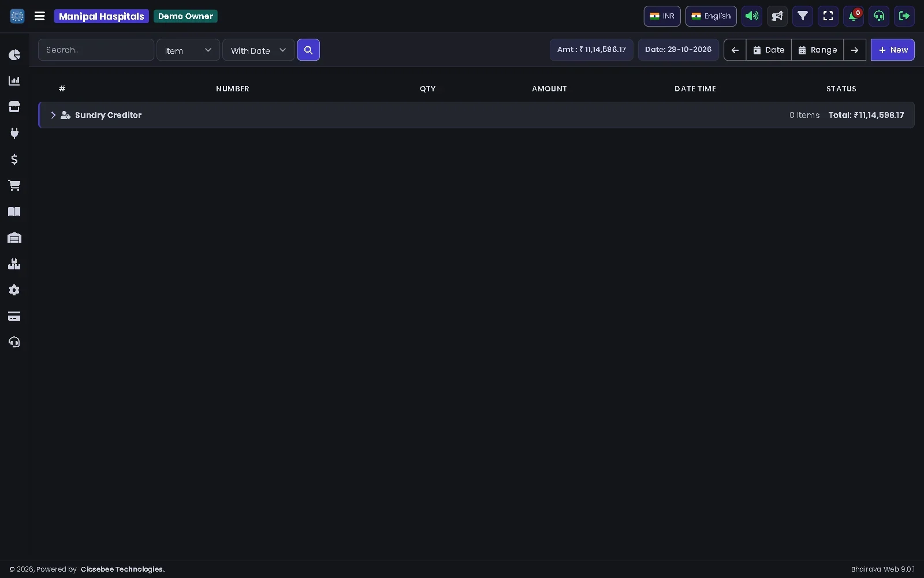The image size is (924, 578).
Task: Open English language selector
Action: (x=711, y=16)
